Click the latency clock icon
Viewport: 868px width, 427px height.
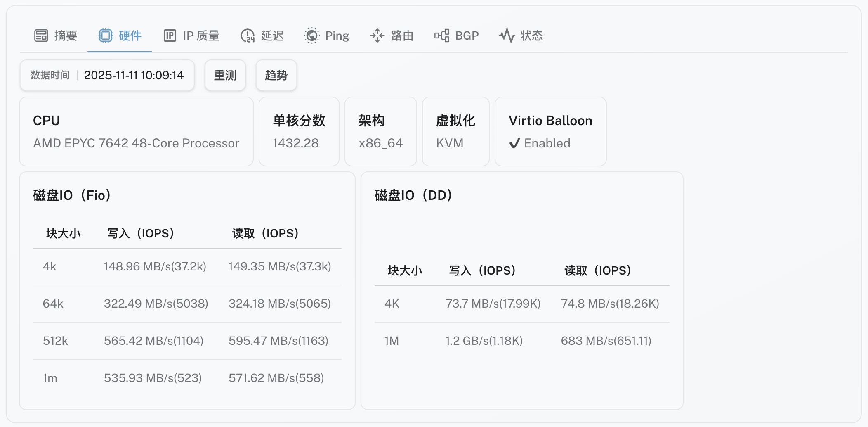coord(247,36)
